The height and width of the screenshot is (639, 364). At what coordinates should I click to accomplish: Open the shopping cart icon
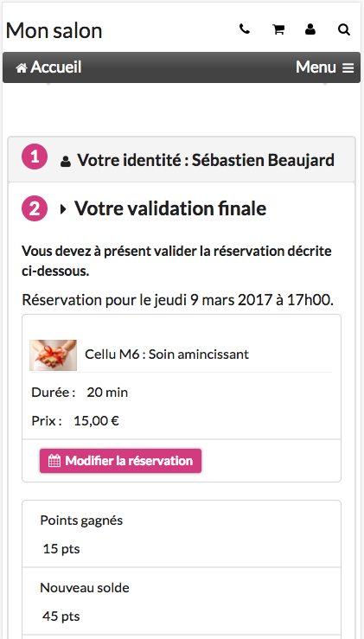coord(278,29)
